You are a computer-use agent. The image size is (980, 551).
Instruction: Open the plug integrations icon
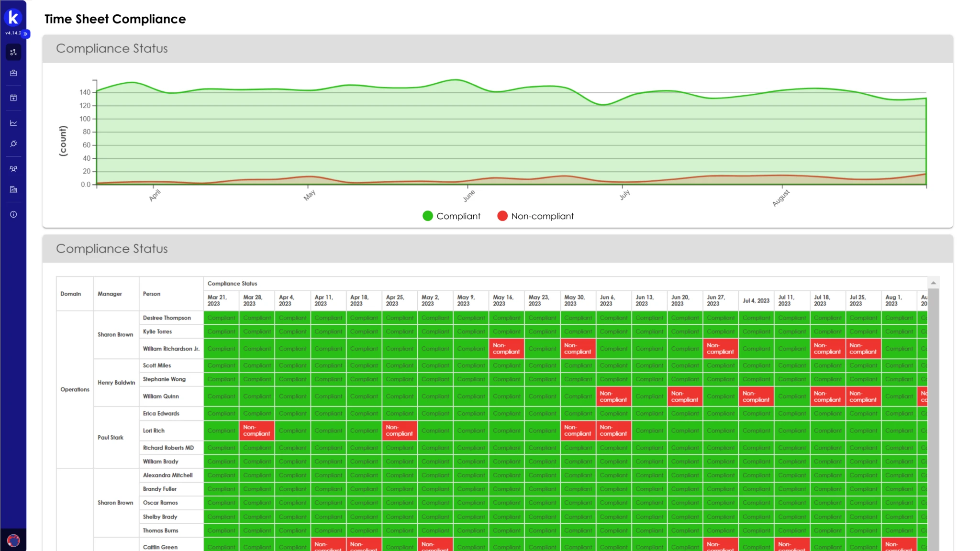tap(13, 143)
